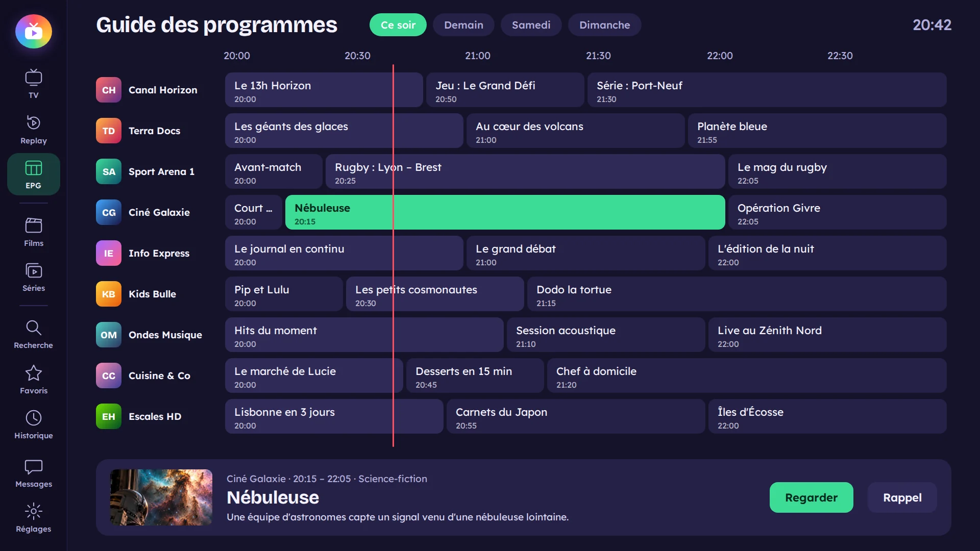The height and width of the screenshot is (551, 980).
Task: Click the app logo at top left
Action: click(x=34, y=32)
